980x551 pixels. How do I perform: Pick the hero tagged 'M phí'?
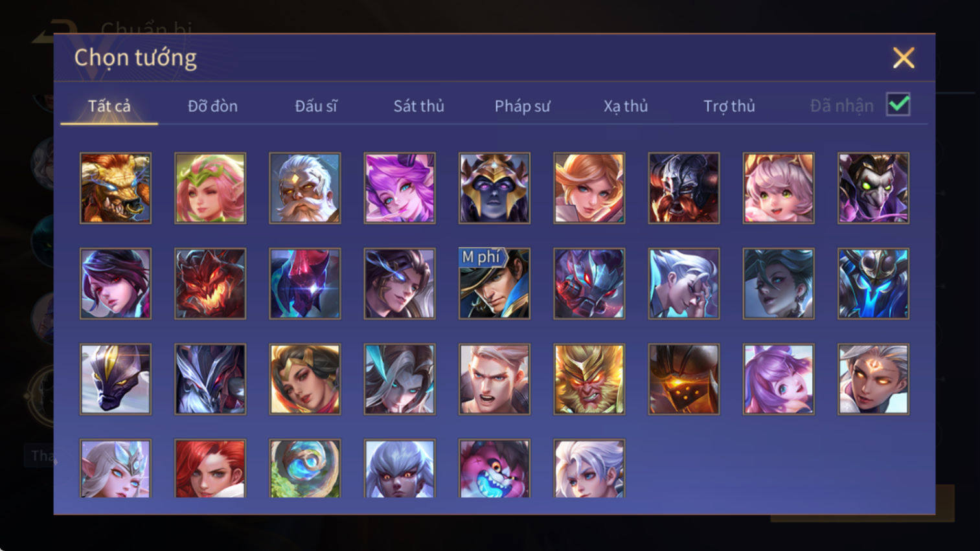tap(494, 284)
